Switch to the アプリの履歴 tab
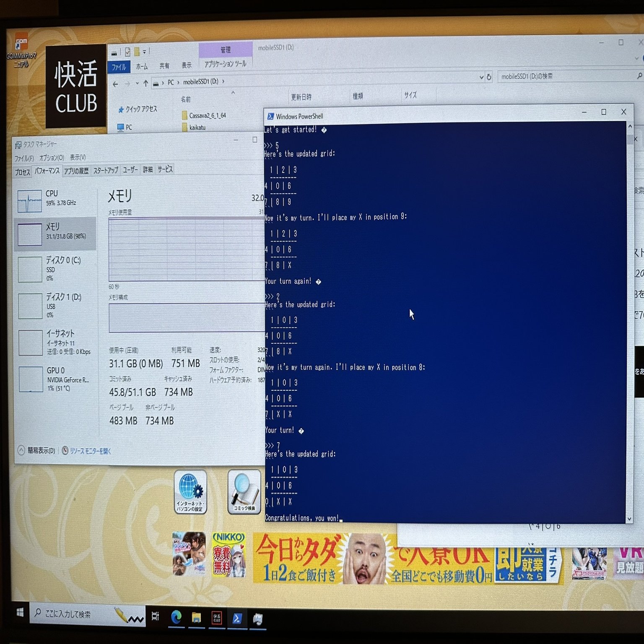The width and height of the screenshot is (644, 644). pyautogui.click(x=76, y=171)
